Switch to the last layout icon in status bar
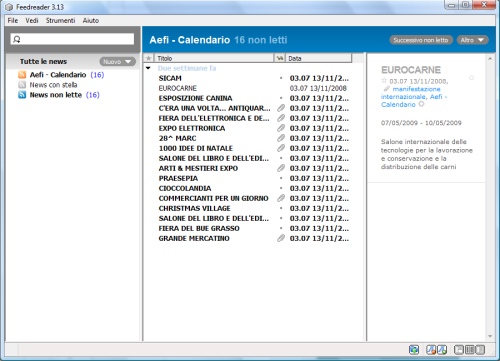The height and width of the screenshot is (361, 500). click(x=480, y=350)
